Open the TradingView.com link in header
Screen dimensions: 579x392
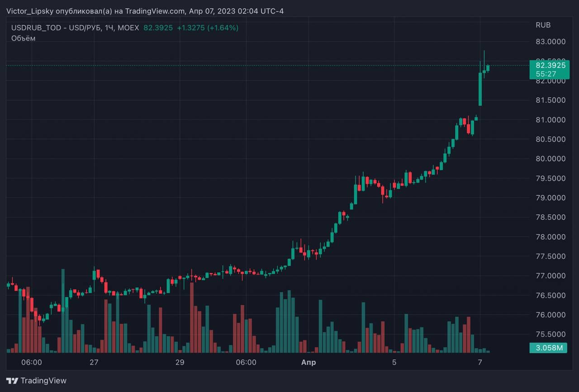pyautogui.click(x=155, y=11)
